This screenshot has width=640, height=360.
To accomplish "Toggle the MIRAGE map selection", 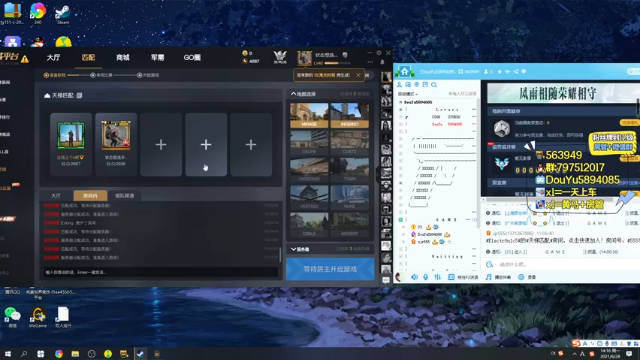I will pyautogui.click(x=309, y=115).
